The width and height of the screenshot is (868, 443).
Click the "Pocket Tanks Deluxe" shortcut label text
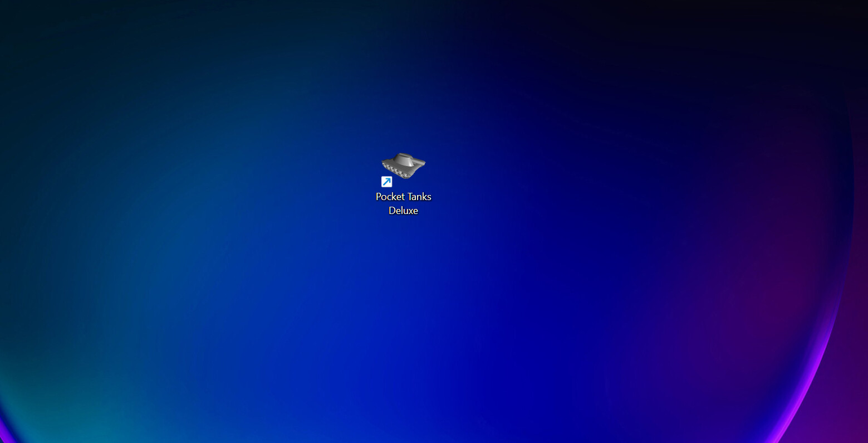click(x=404, y=203)
